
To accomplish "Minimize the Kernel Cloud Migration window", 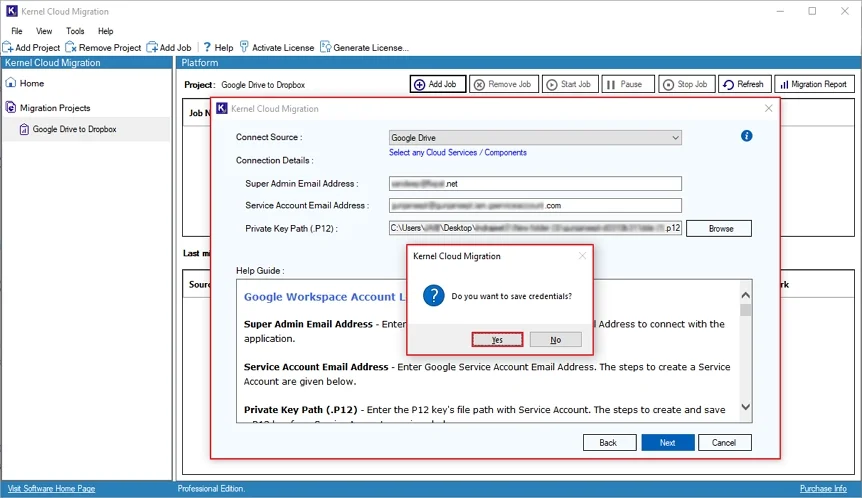I will point(780,11).
